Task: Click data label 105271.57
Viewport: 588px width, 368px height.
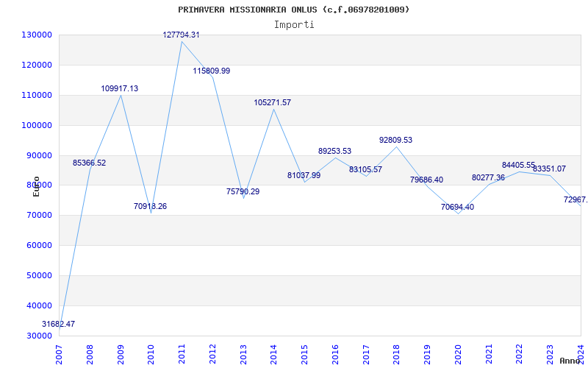Action: (x=273, y=102)
